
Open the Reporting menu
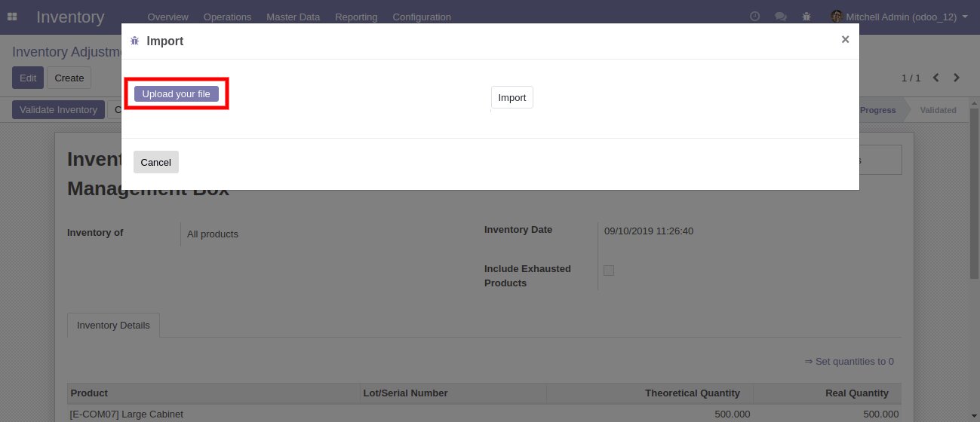[356, 17]
